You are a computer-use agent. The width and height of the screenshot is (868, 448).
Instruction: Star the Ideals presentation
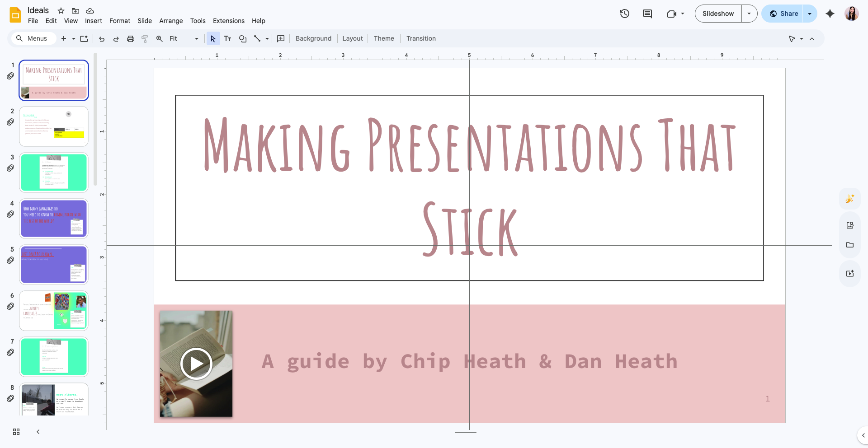61,10
